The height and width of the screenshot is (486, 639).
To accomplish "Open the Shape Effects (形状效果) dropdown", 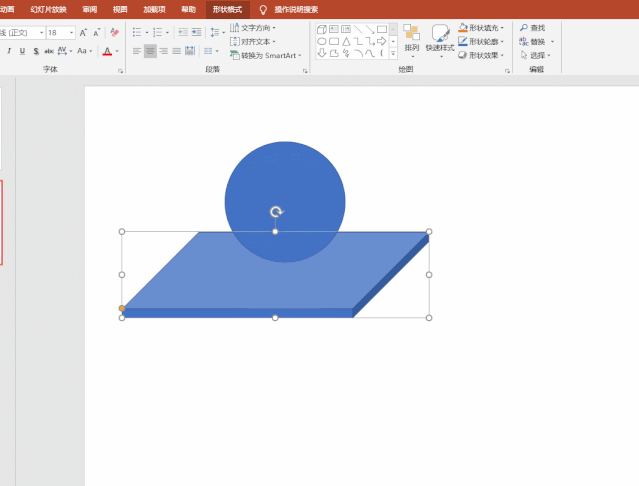I will point(502,55).
